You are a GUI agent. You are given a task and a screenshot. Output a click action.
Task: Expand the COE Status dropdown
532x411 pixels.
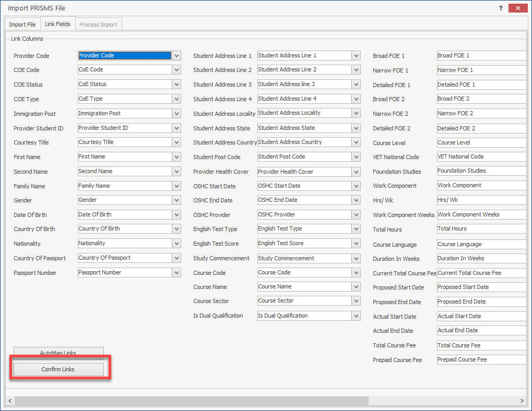(176, 84)
